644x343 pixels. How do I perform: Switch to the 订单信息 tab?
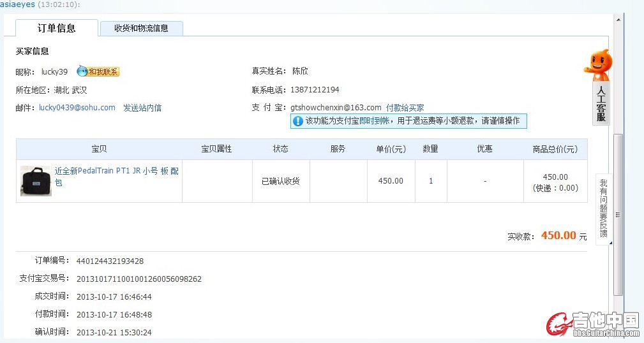(x=57, y=28)
